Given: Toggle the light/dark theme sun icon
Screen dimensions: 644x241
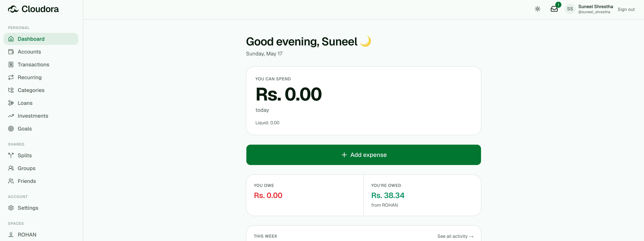Looking at the screenshot, I should pyautogui.click(x=537, y=9).
